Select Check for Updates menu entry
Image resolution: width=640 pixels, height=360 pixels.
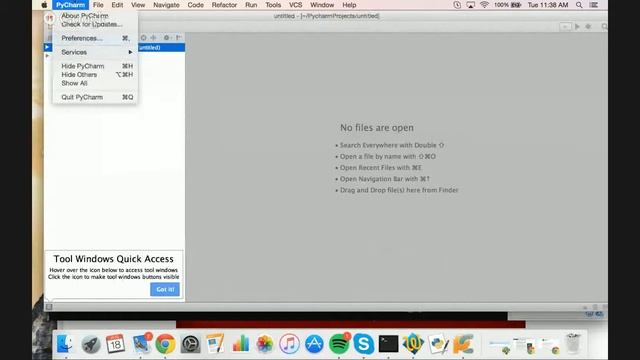pos(95,24)
